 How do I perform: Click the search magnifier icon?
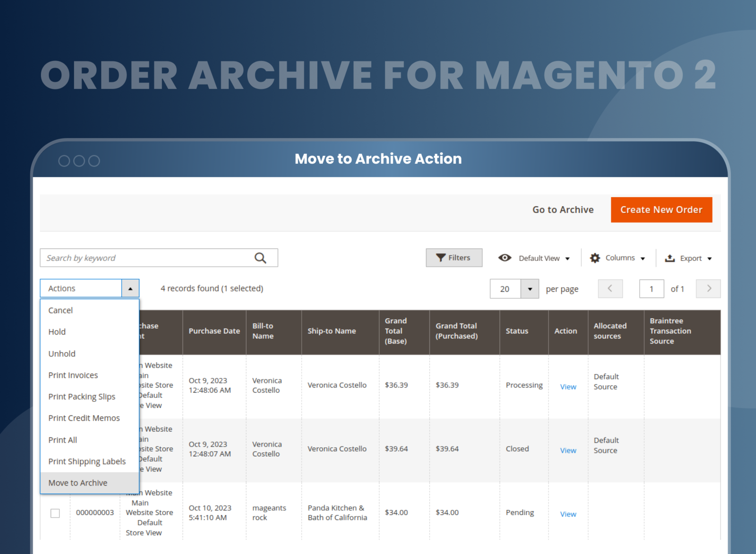[x=260, y=258]
